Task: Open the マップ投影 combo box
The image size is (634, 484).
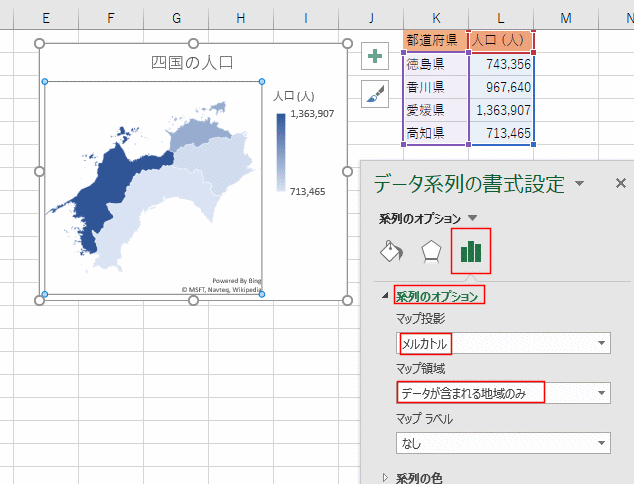Action: [503, 344]
